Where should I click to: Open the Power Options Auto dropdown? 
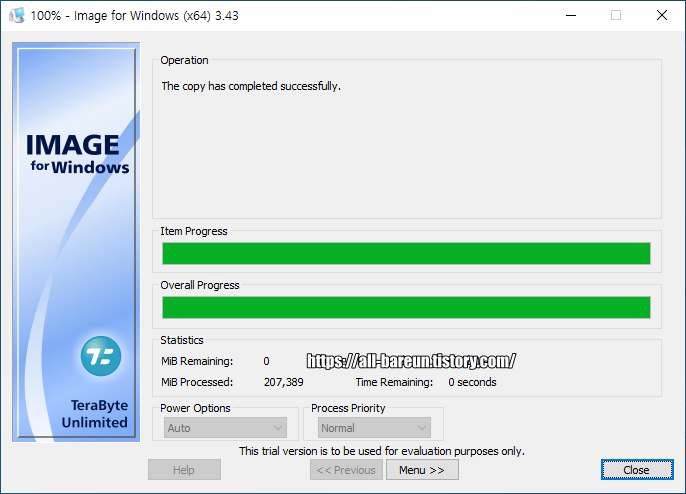tap(225, 427)
